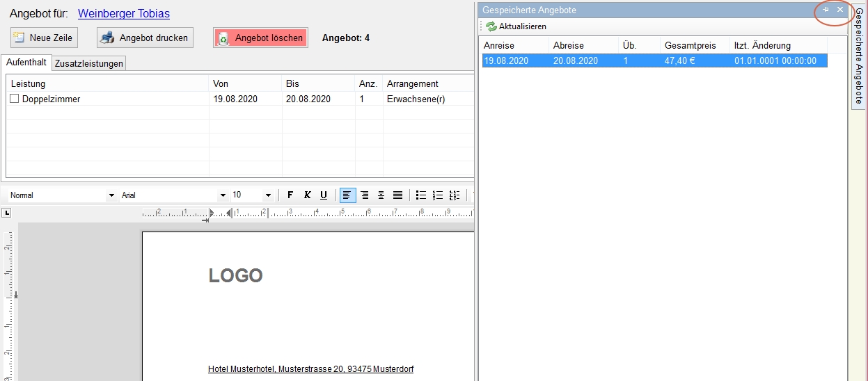868x381 pixels.
Task: Select the saved offer row for 19.08.2020
Action: tap(654, 60)
